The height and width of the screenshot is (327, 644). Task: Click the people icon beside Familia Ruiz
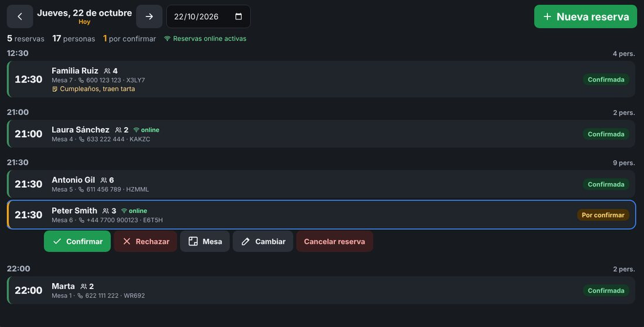point(107,71)
